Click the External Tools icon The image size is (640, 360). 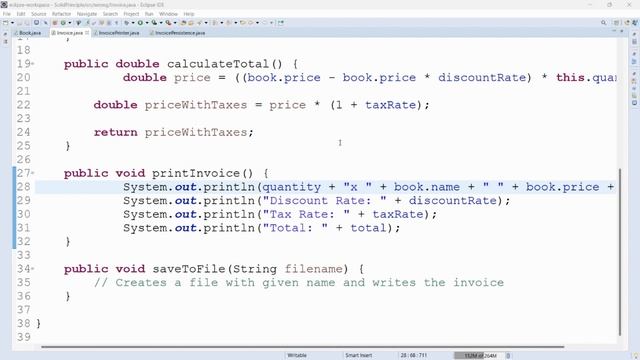click(x=168, y=23)
